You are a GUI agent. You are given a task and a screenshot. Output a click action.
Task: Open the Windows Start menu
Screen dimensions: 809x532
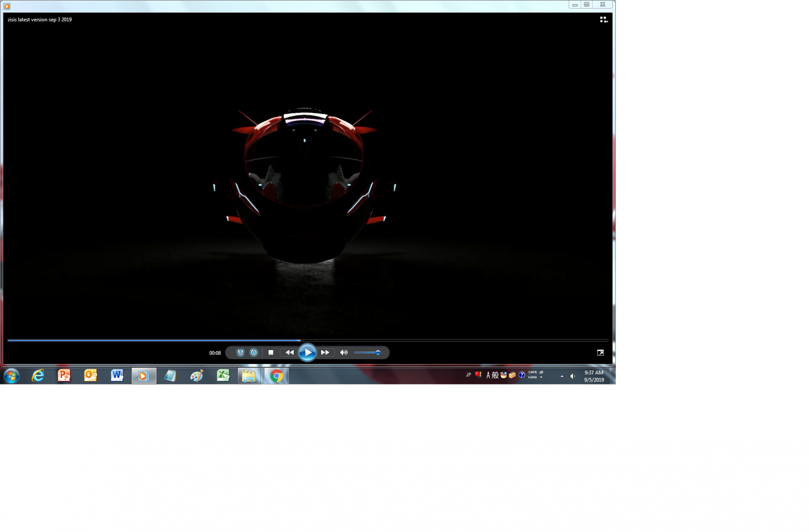(11, 375)
